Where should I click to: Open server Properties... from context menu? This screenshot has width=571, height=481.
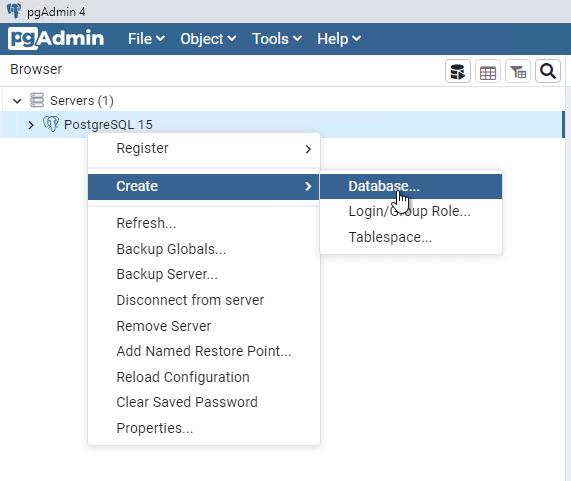point(204,428)
